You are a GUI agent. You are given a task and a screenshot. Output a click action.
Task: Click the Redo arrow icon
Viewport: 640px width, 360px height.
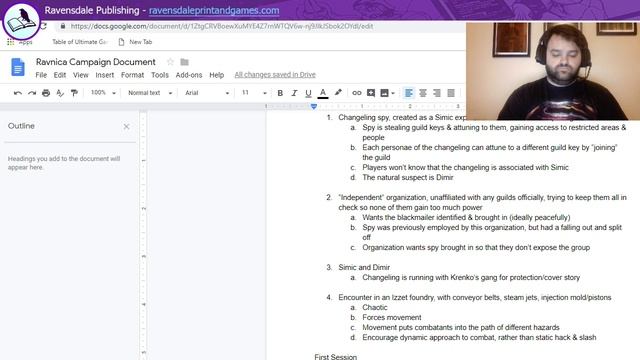pos(32,93)
